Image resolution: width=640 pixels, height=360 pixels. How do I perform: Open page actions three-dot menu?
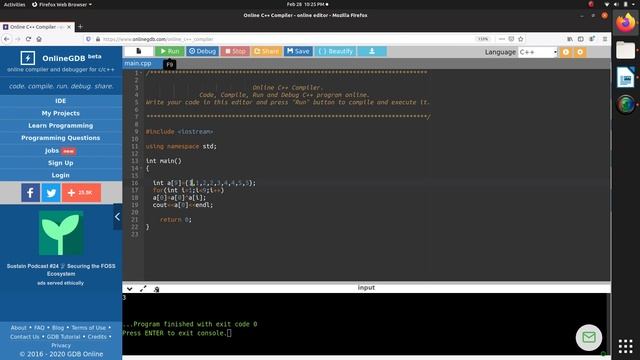tap(502, 39)
